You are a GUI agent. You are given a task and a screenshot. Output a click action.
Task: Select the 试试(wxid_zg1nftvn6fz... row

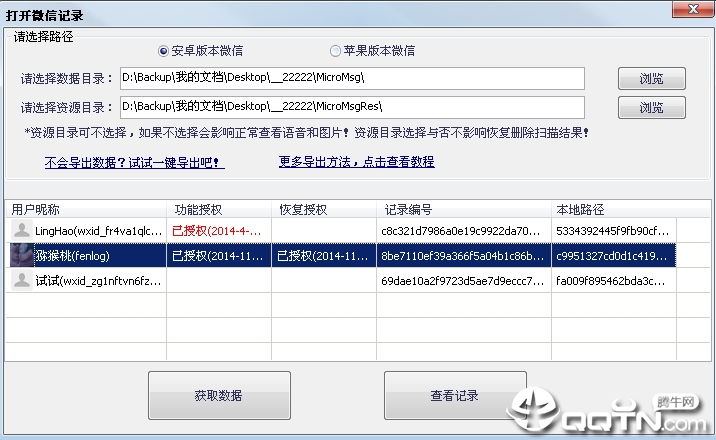(341, 280)
